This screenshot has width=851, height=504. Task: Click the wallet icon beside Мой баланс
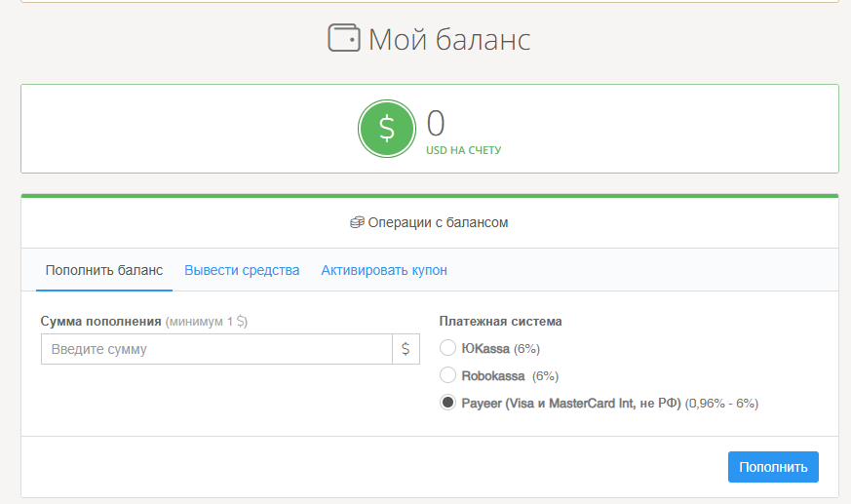tap(344, 38)
